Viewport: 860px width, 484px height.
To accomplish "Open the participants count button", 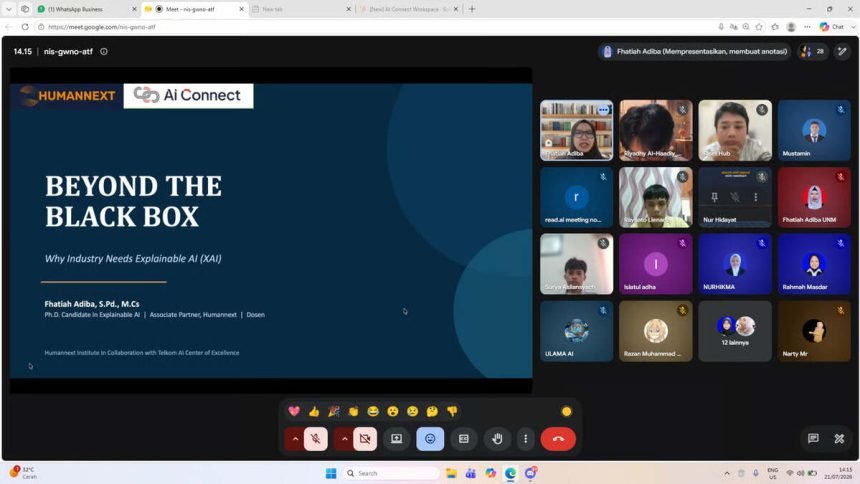I will tap(813, 52).
